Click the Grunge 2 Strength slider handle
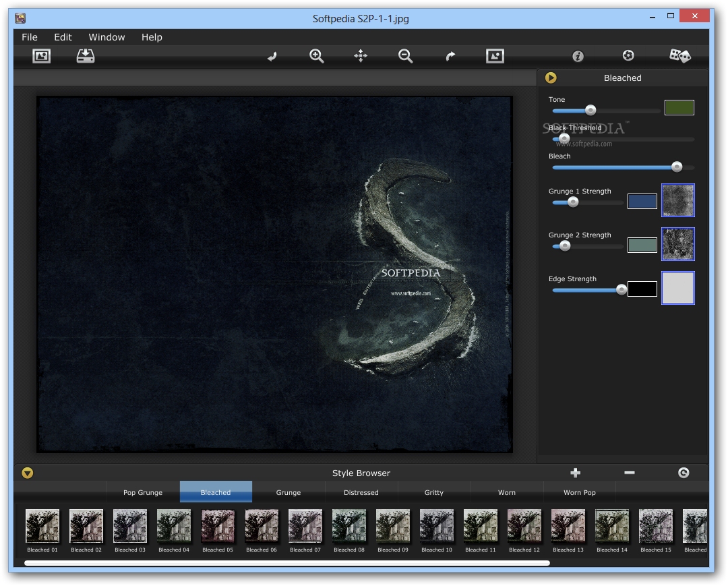 565,245
